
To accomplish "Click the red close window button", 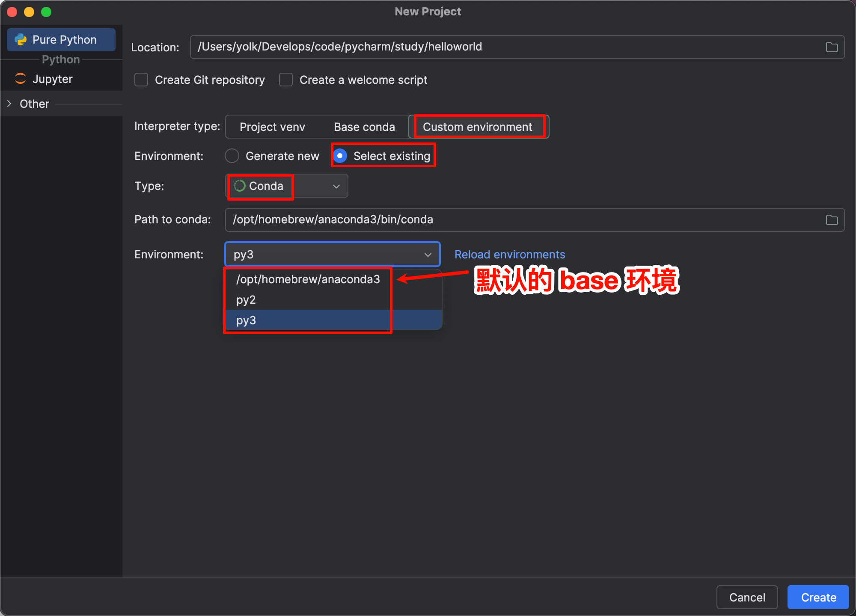I will (x=12, y=12).
